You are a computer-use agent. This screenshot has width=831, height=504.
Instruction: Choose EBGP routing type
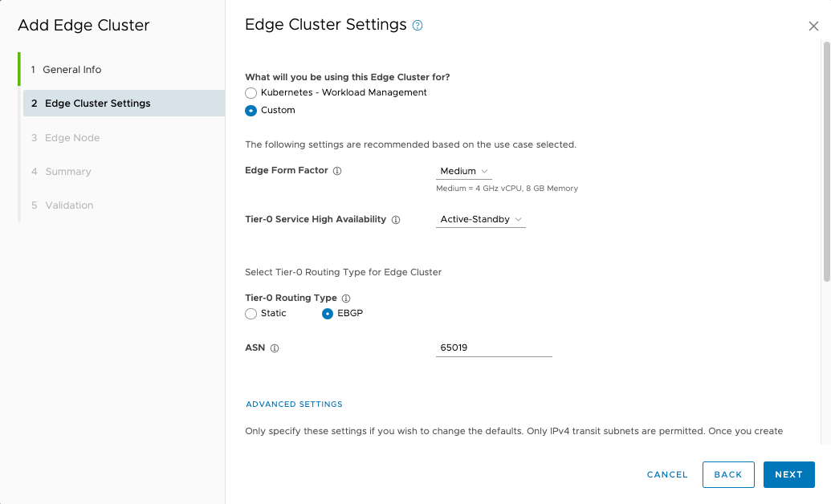[328, 314]
